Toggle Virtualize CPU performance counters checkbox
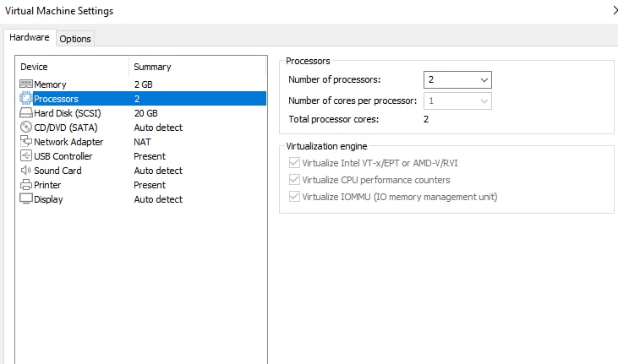Screen dimensions: 618x364 pos(294,180)
